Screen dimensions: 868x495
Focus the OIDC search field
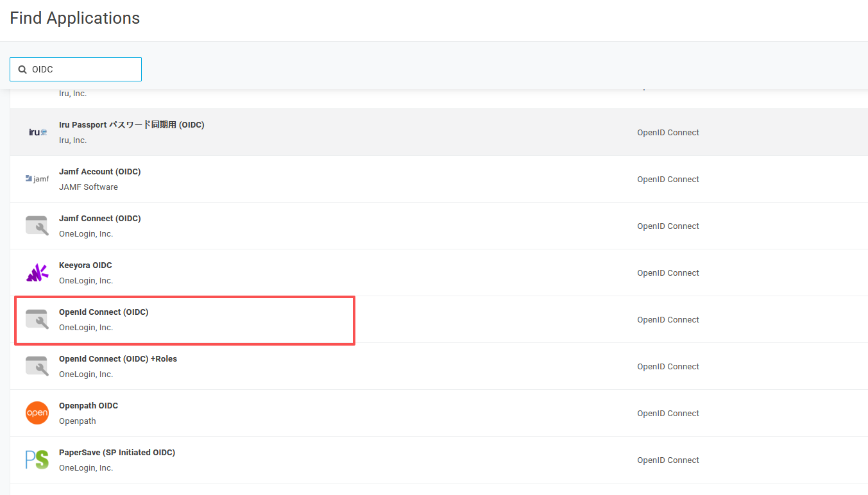point(76,69)
